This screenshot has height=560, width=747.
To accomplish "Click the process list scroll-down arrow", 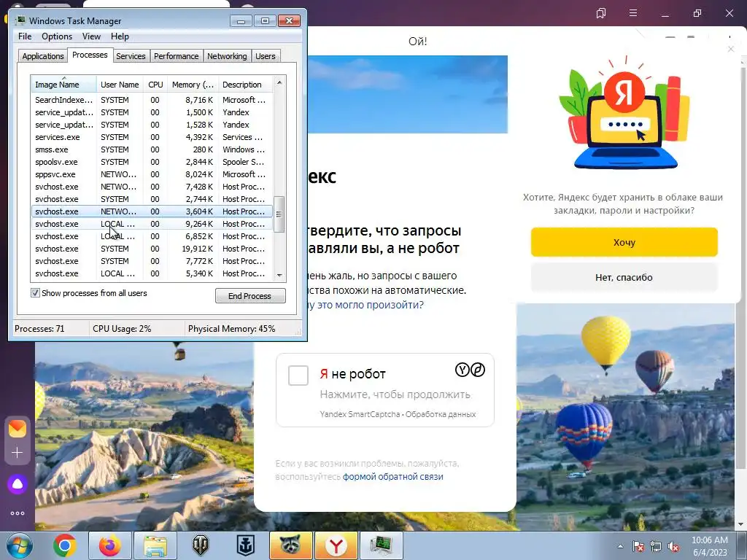I will click(279, 275).
